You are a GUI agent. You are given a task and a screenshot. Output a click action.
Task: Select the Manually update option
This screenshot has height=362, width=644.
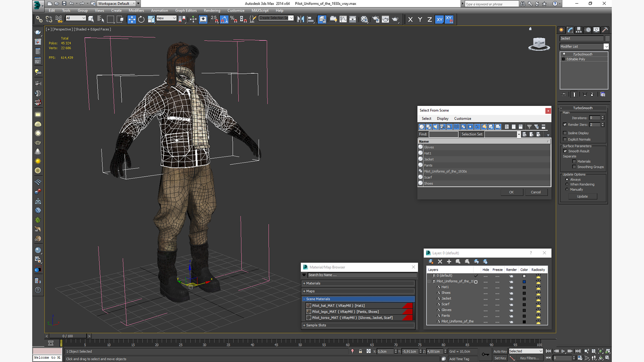(567, 189)
